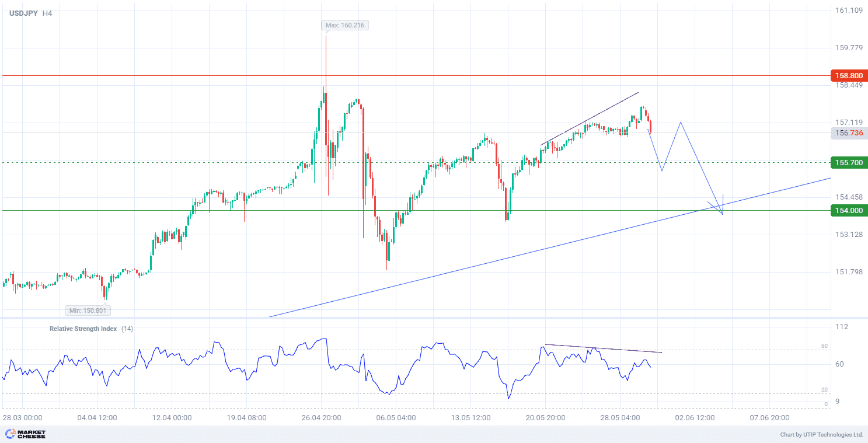Select the red 158.800 price level tag
The width and height of the screenshot is (868, 443).
point(849,76)
